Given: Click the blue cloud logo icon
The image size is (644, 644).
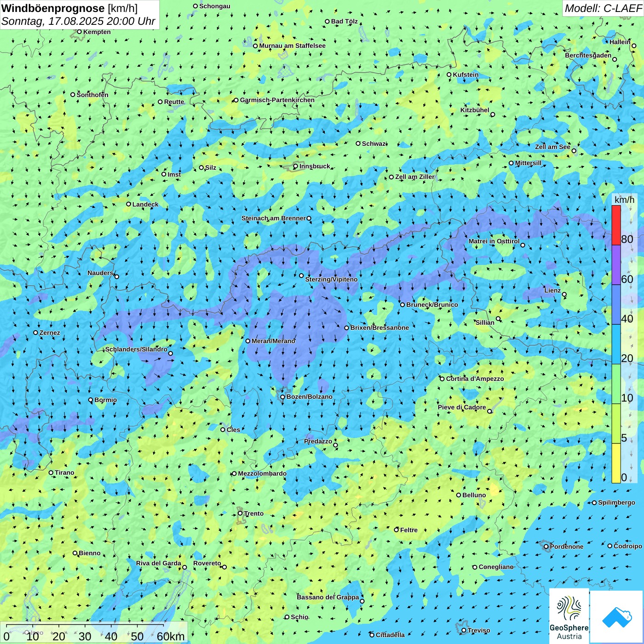Looking at the screenshot, I should 617,617.
